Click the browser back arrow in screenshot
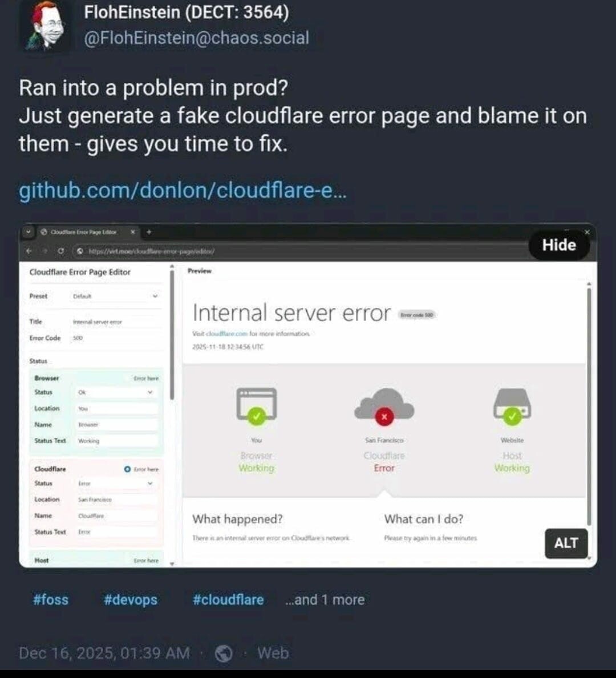Screen dimensions: 616x678 coord(29,251)
